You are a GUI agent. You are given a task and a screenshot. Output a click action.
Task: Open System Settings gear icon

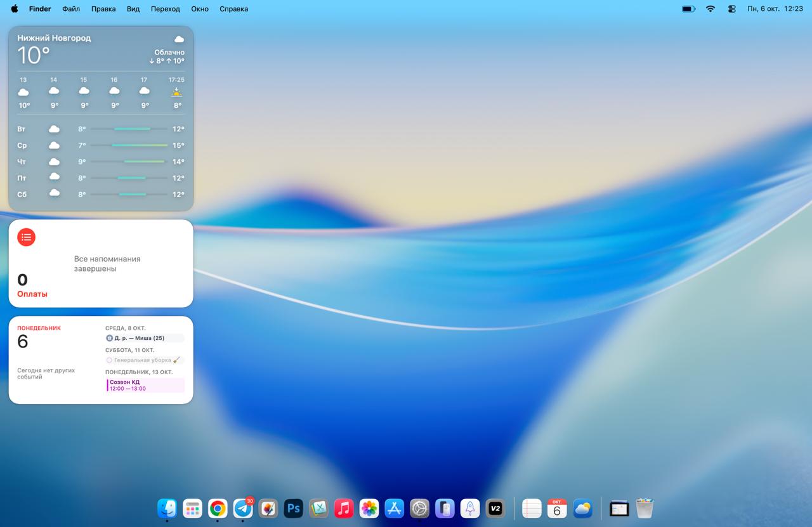(x=419, y=509)
